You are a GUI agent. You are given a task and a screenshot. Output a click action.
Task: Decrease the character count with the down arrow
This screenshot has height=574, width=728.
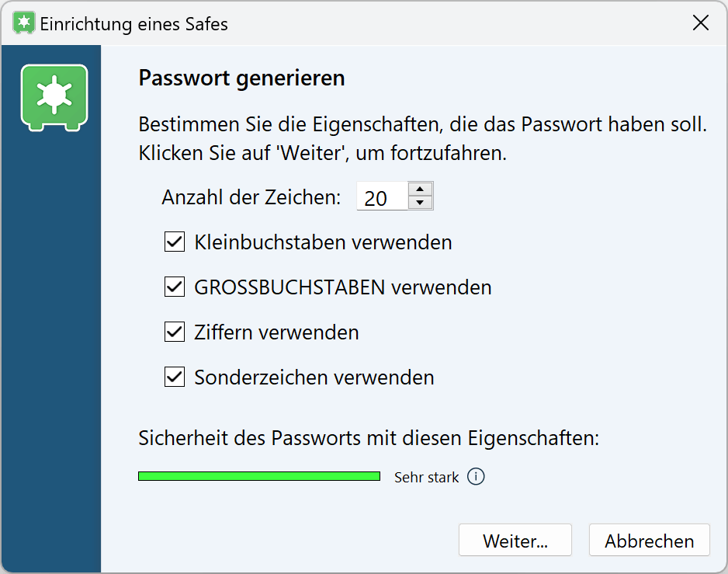(419, 202)
